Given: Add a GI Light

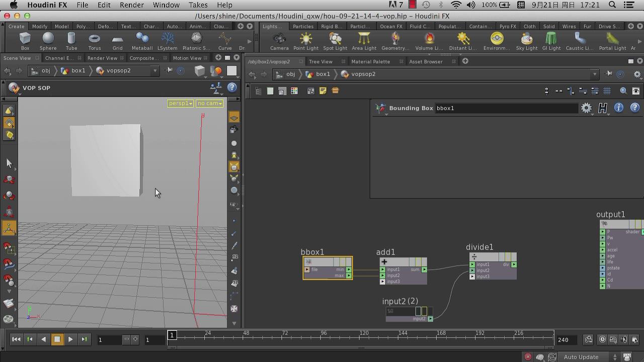Looking at the screenshot, I should coord(551,41).
